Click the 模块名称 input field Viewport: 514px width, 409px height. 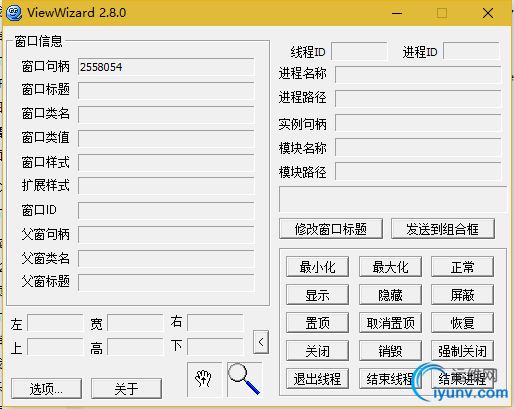coord(418,148)
